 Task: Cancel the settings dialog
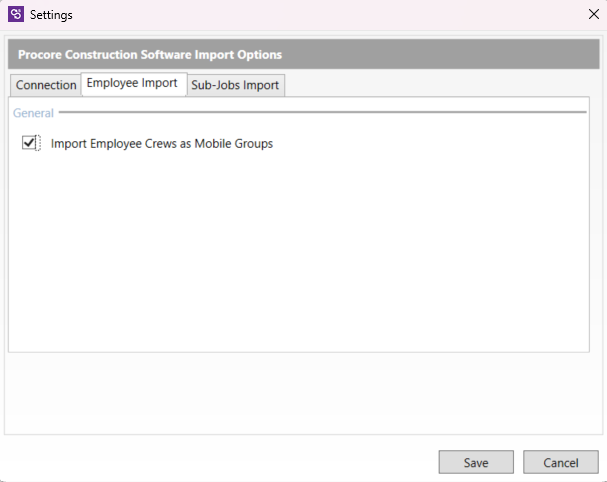(561, 462)
